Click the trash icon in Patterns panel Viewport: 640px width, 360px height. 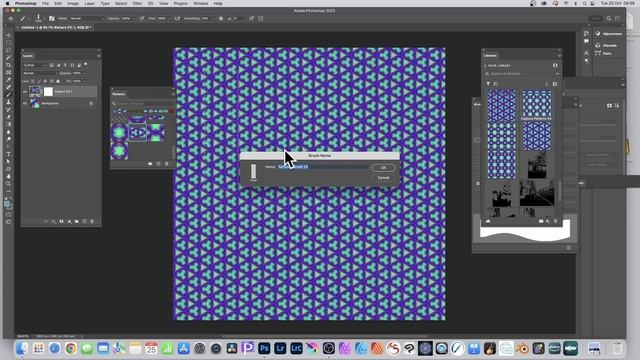167,164
